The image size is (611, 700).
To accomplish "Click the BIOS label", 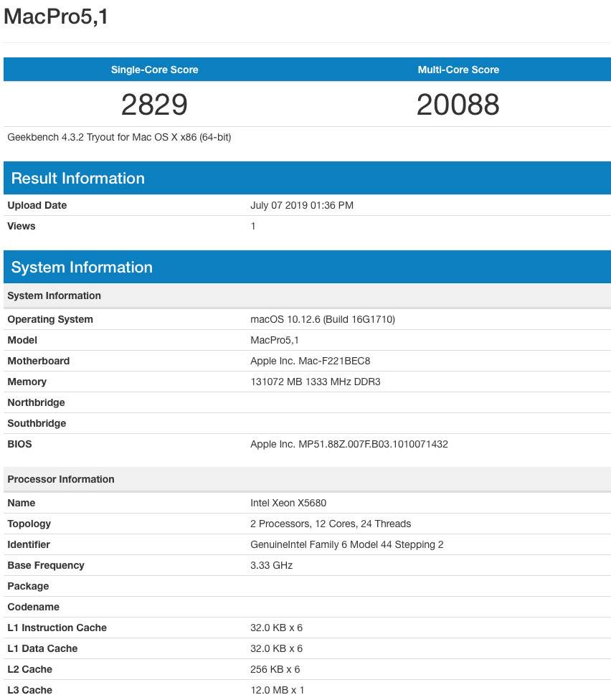I will (19, 444).
